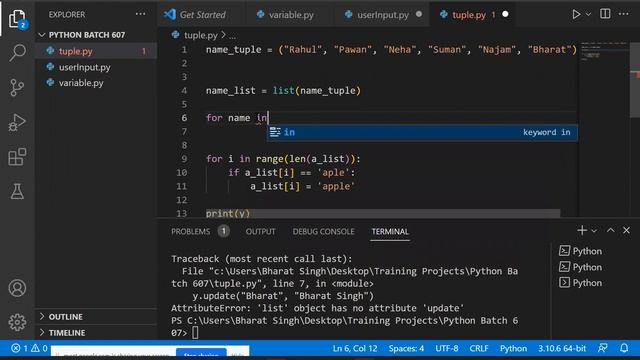Change language mode via Python

click(x=513, y=349)
